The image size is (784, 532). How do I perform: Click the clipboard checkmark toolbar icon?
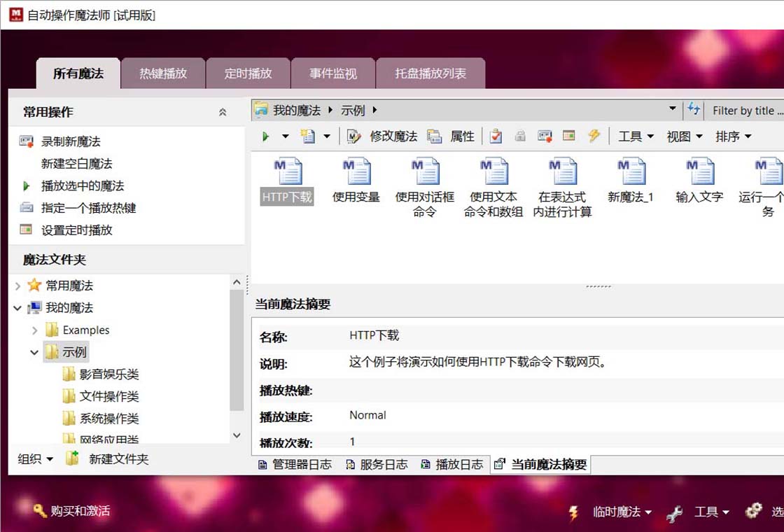click(496, 136)
